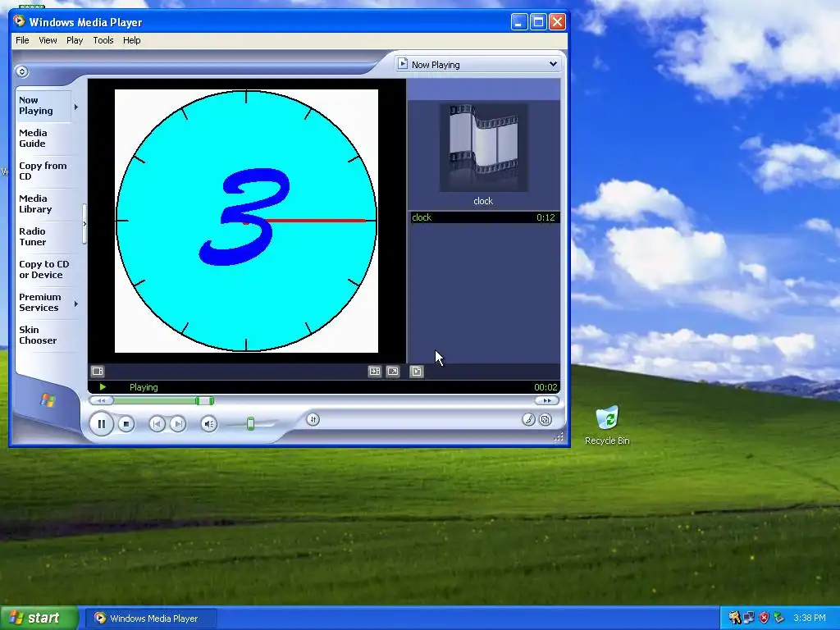Expand the Now Playing submenu arrow
The height and width of the screenshot is (630, 840).
point(76,107)
